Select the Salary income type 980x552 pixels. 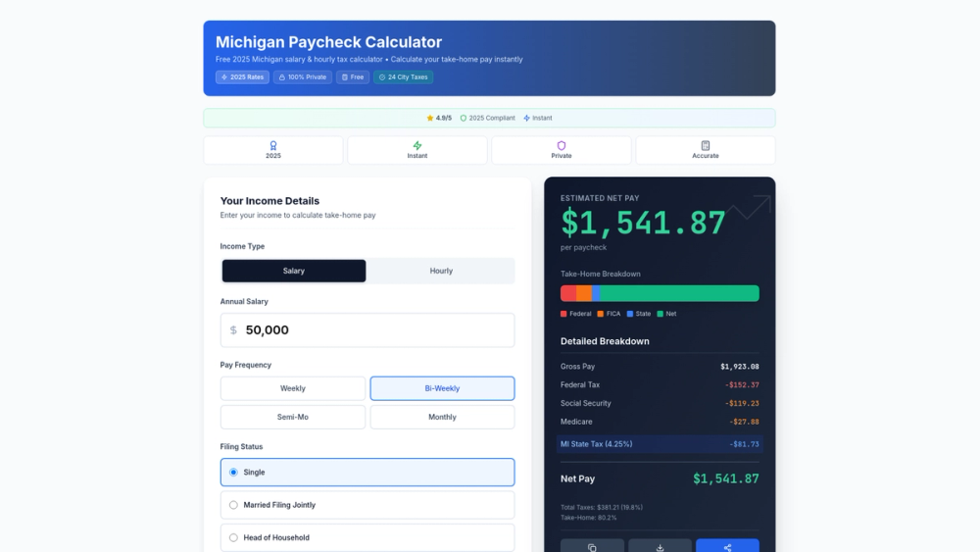click(294, 271)
